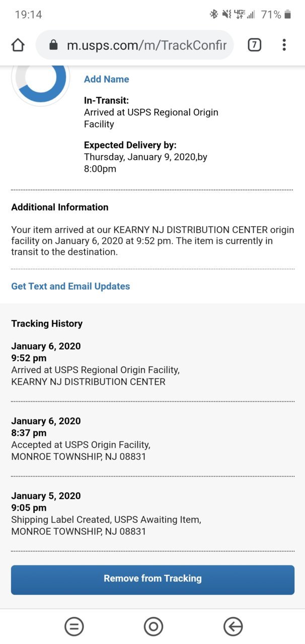
Task: Open the open-tabs switcher showing 7 tabs
Action: point(255,45)
